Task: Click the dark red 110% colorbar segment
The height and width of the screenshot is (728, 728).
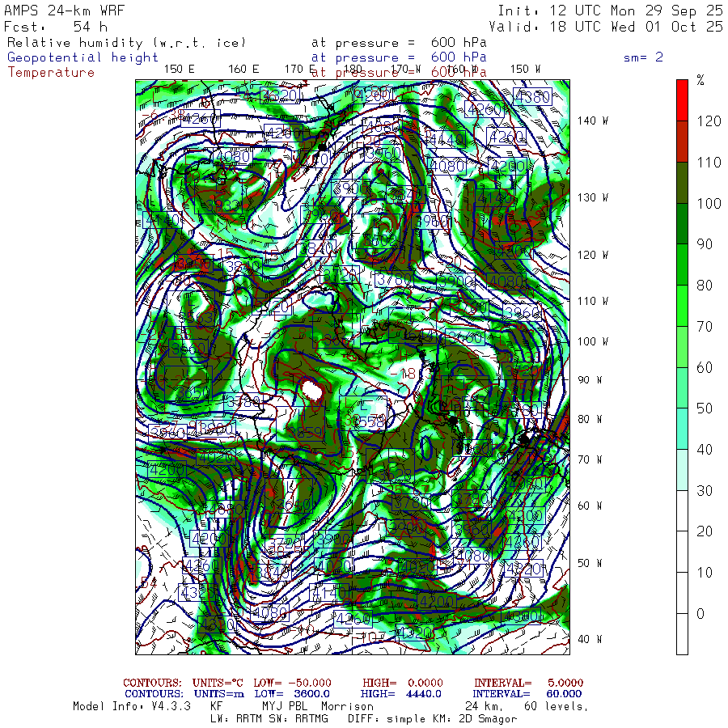Action: click(x=682, y=142)
